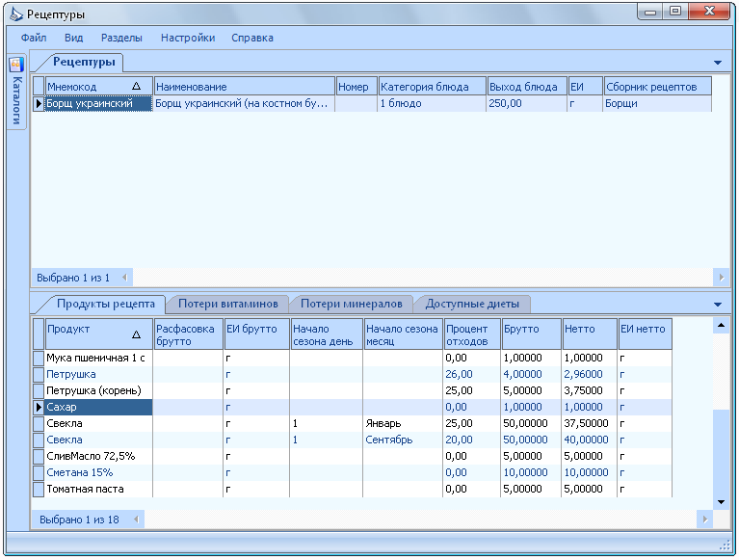Click scroll-down arrow of products table
Image resolution: width=739 pixels, height=560 pixels.
tap(721, 502)
